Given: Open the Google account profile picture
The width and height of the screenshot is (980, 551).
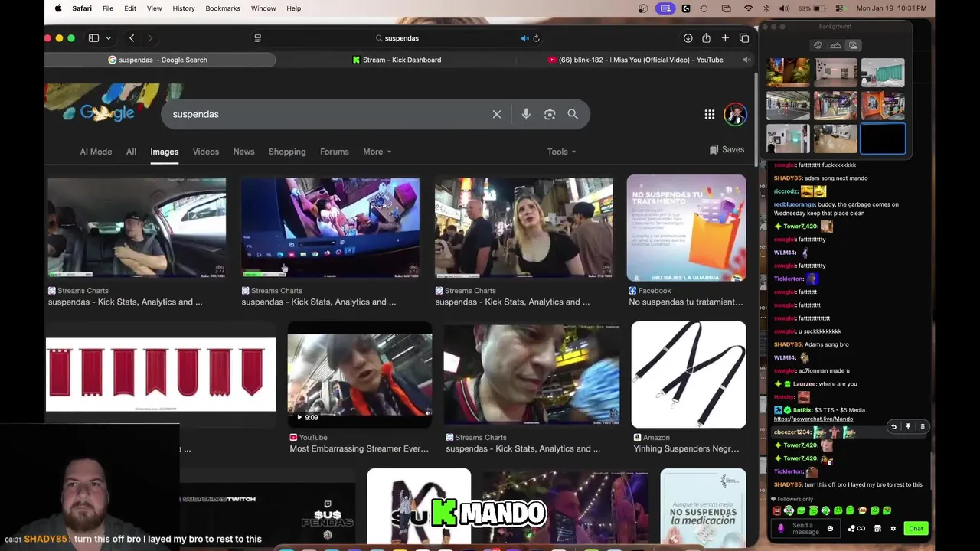Looking at the screenshot, I should click(735, 114).
